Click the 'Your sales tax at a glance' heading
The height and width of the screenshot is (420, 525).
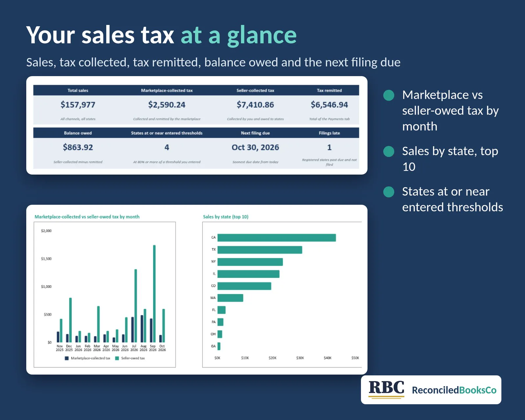[x=161, y=35]
